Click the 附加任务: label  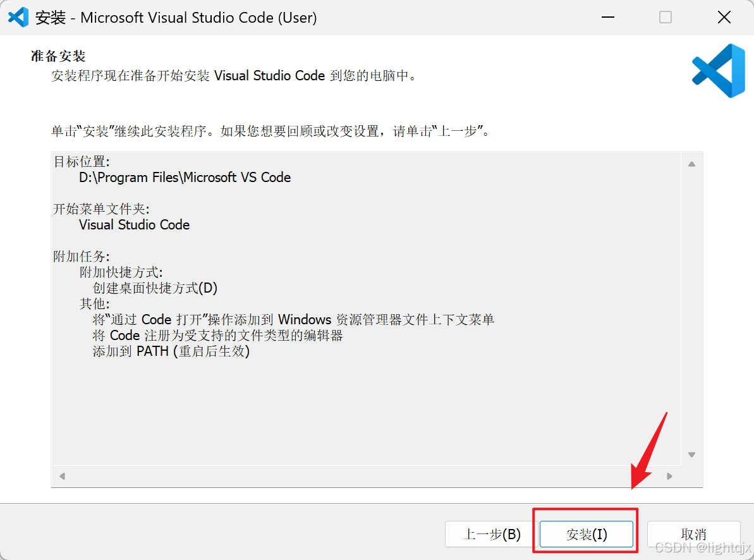pos(82,256)
